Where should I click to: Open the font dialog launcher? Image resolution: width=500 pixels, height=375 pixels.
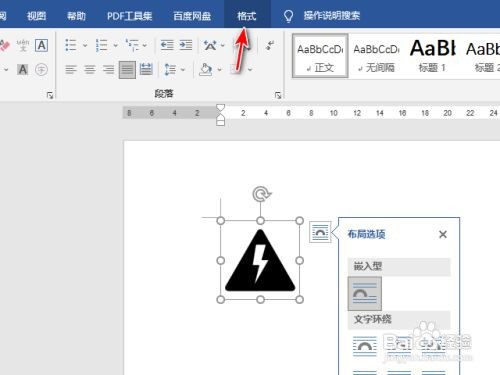50,96
